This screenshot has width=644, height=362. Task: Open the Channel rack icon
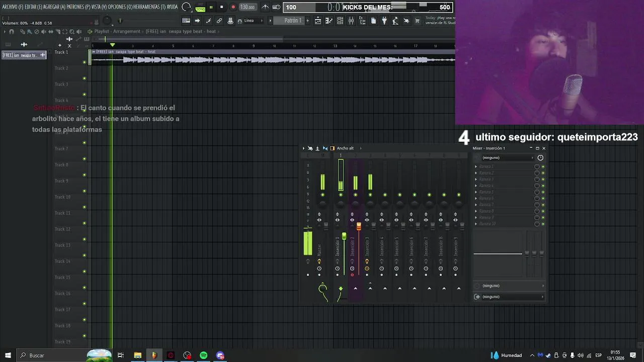pos(340,21)
